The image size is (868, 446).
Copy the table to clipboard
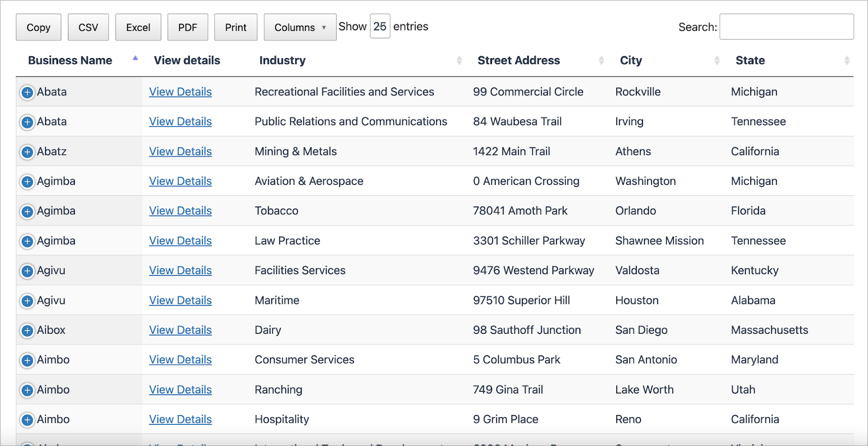pyautogui.click(x=39, y=27)
